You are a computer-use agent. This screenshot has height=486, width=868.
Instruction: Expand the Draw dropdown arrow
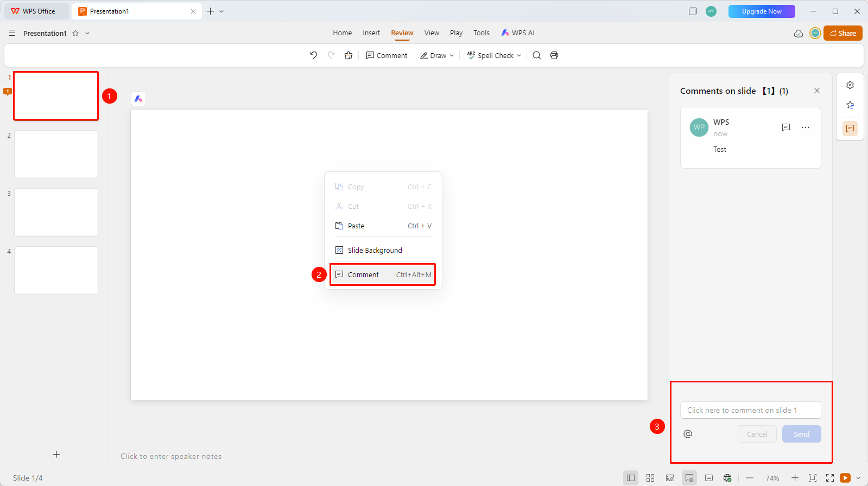point(452,55)
